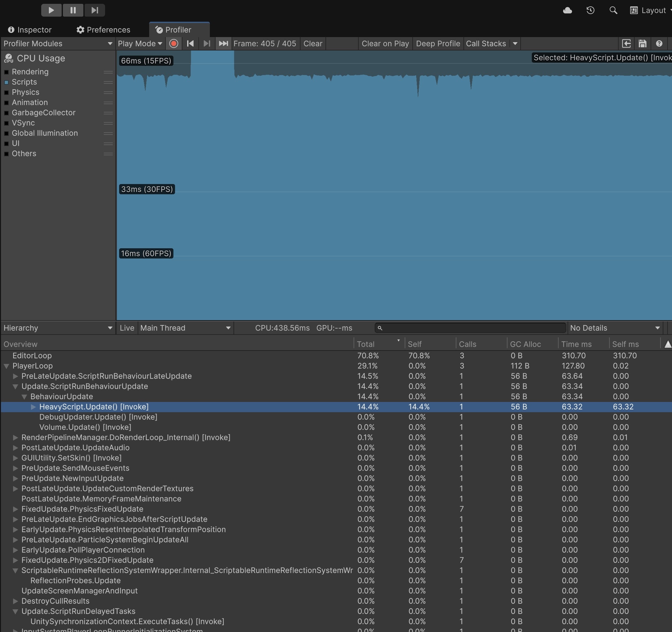The height and width of the screenshot is (632, 672).
Task: Click the editor Play button
Action: click(x=51, y=10)
